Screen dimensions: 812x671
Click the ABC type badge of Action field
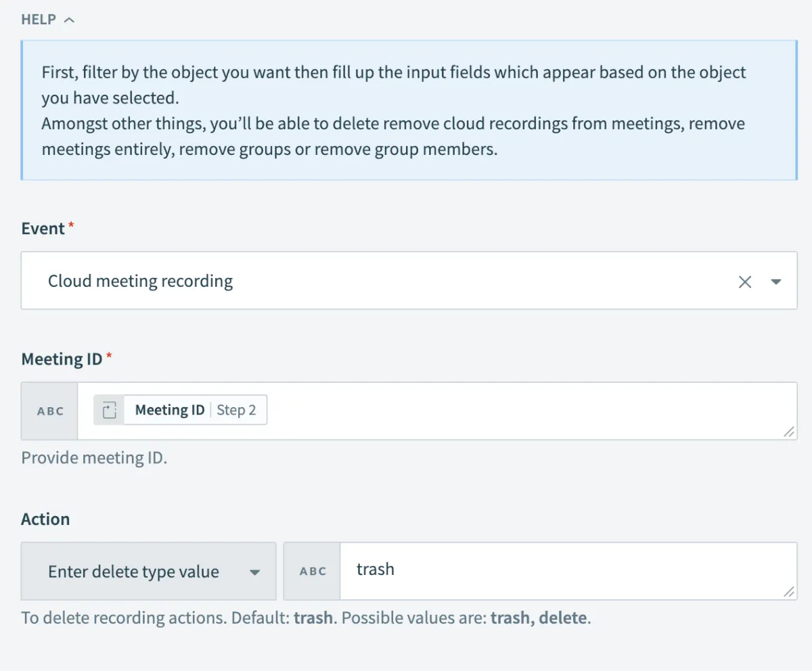tap(313, 572)
